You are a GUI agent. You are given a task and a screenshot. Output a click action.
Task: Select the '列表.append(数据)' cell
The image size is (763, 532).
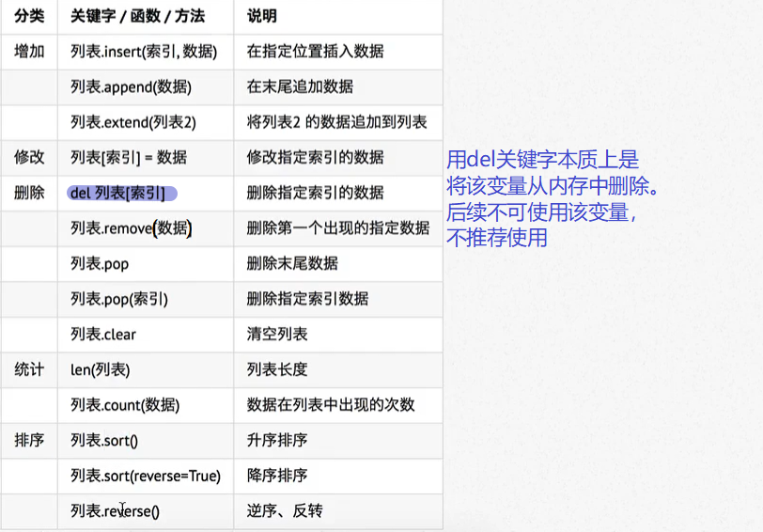(x=131, y=86)
